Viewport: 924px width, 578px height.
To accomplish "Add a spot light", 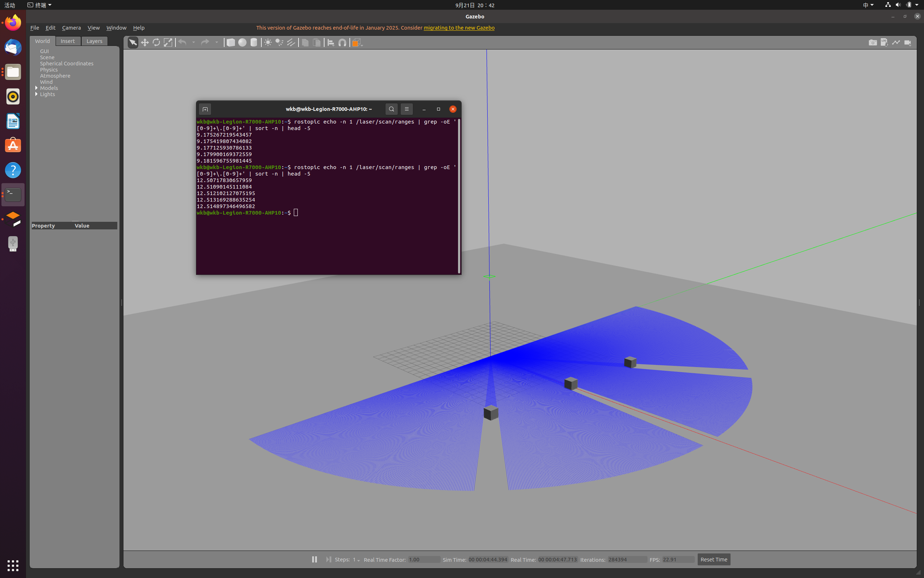I will click(279, 42).
